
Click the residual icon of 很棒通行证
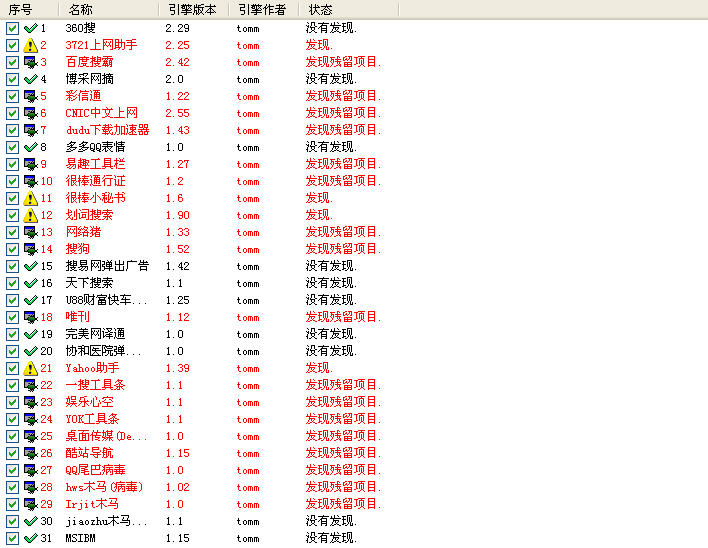pyautogui.click(x=30, y=181)
